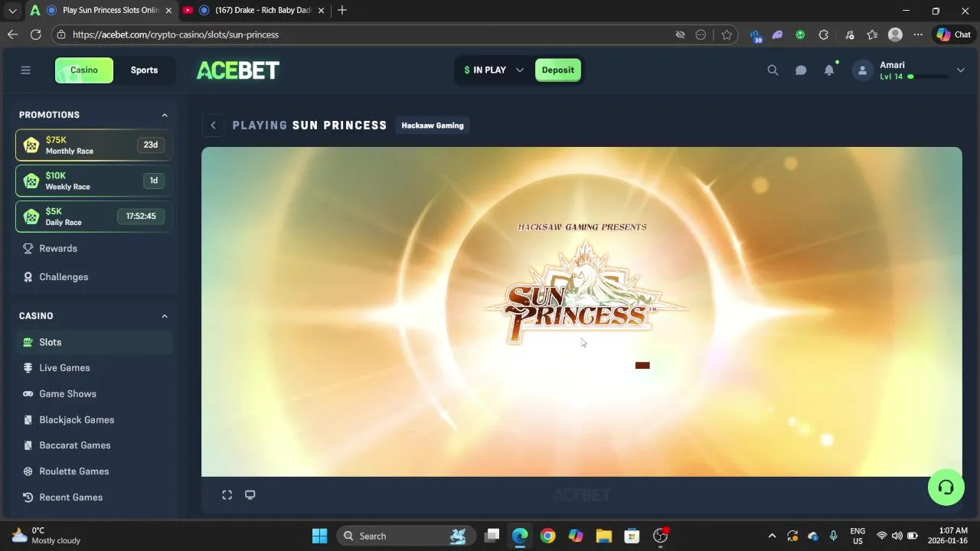
Task: Toggle theater mode under the game
Action: click(250, 495)
